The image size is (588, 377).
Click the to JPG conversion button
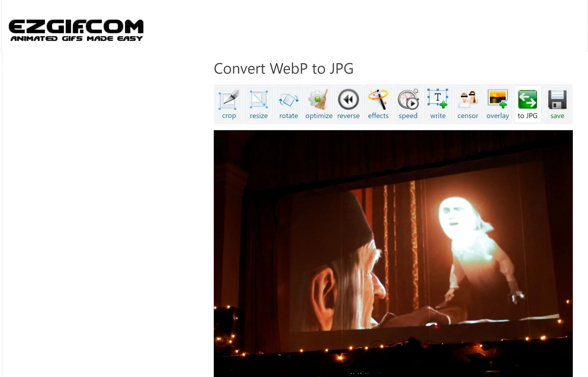point(528,104)
